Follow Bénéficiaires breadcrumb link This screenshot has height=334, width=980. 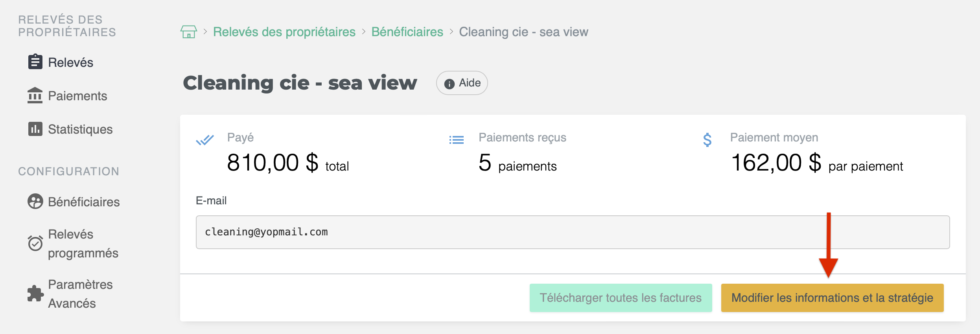[x=407, y=32]
